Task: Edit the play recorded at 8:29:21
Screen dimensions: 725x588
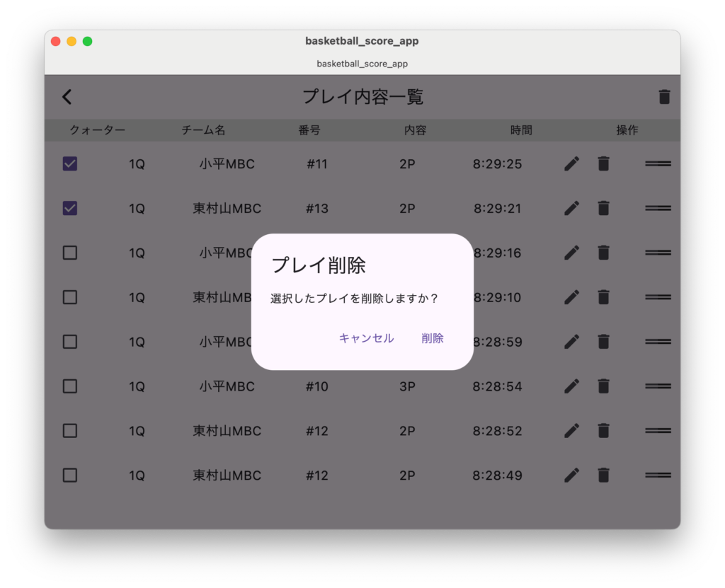Action: [x=571, y=208]
